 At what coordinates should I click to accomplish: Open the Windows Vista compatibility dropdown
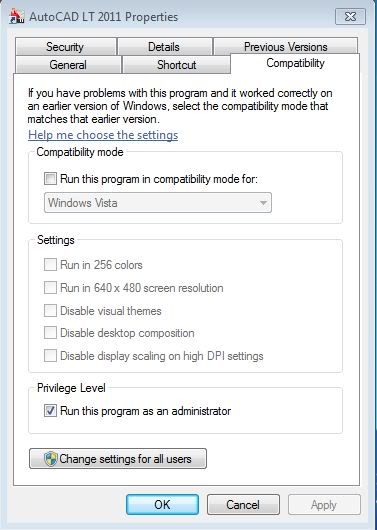pyautogui.click(x=158, y=203)
